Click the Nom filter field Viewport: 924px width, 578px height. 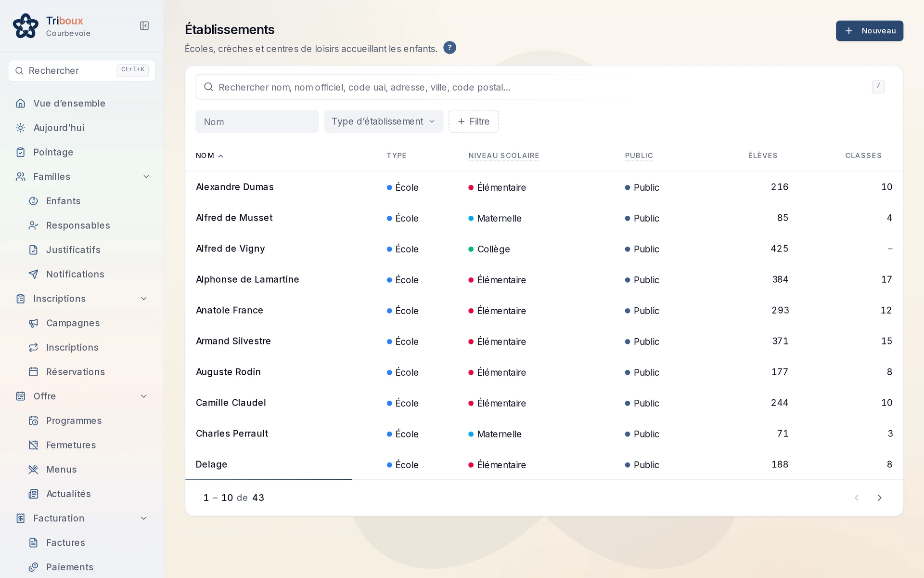[257, 121]
